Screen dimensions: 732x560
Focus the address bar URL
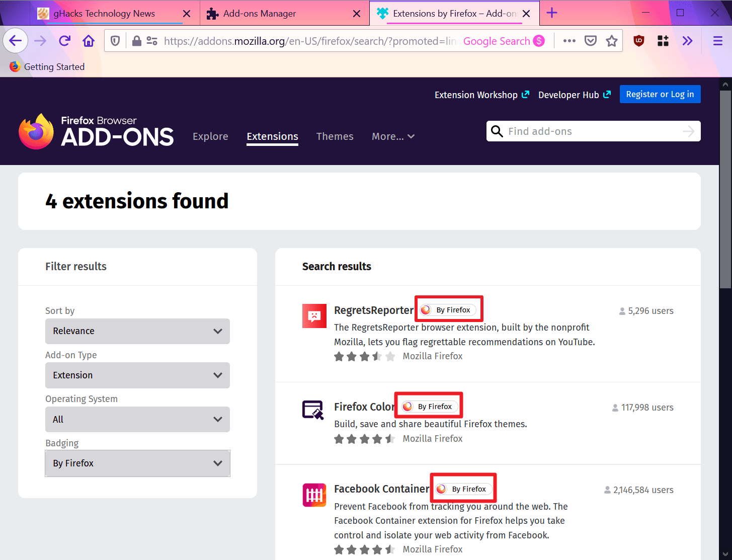[x=310, y=41]
